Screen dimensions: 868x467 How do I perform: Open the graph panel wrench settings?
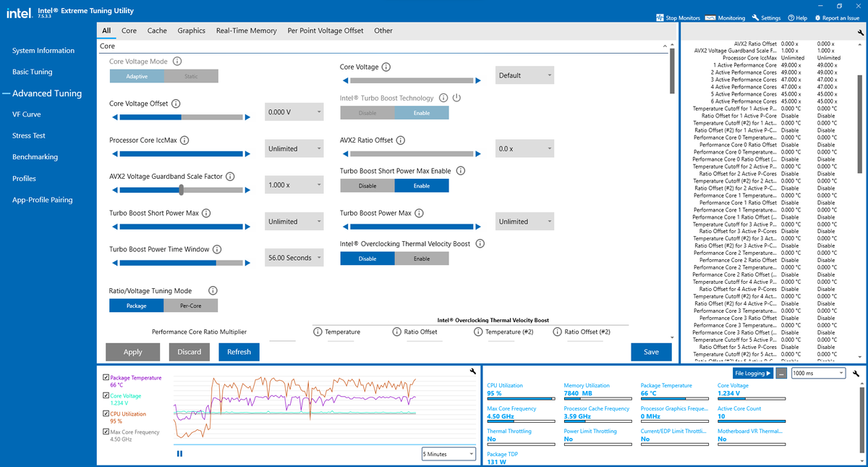coord(472,371)
